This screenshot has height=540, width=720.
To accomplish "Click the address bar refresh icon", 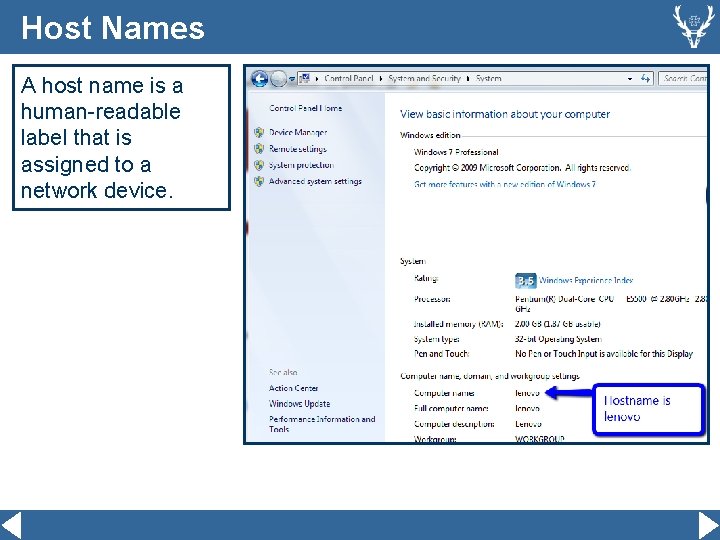I will [x=646, y=79].
